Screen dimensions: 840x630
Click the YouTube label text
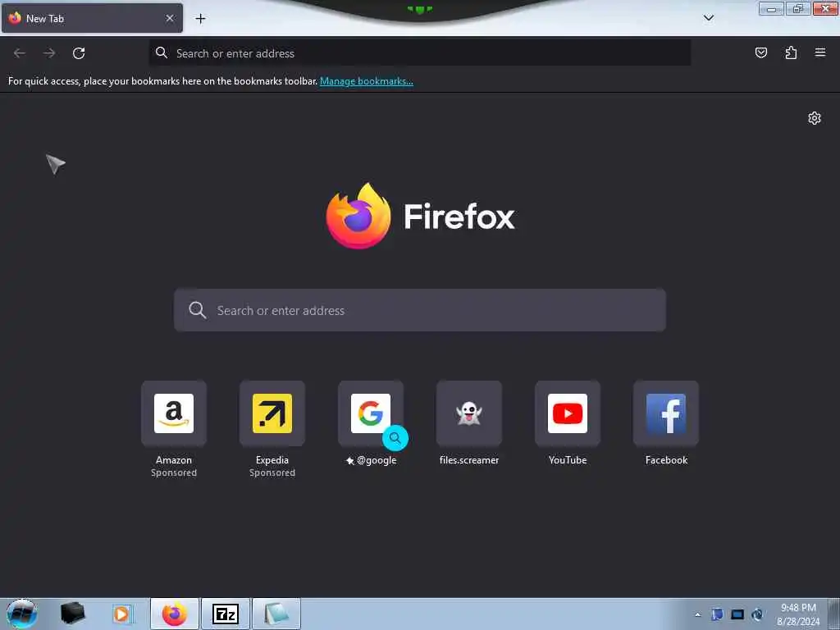568,460
